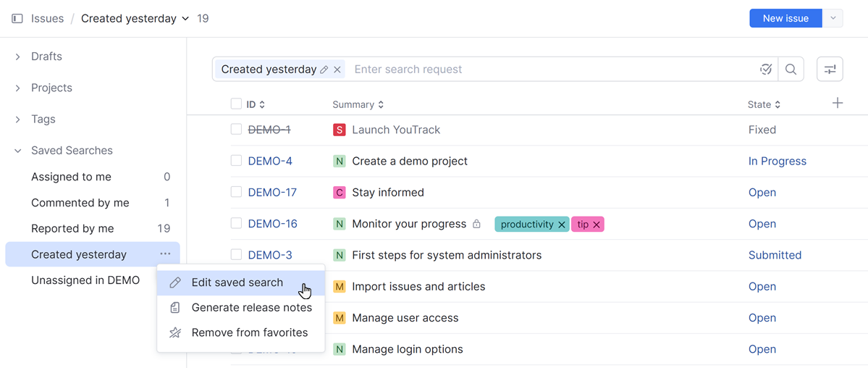The image size is (868, 368).
Task: Open three-dots menu for Created yesterday
Action: click(x=166, y=254)
